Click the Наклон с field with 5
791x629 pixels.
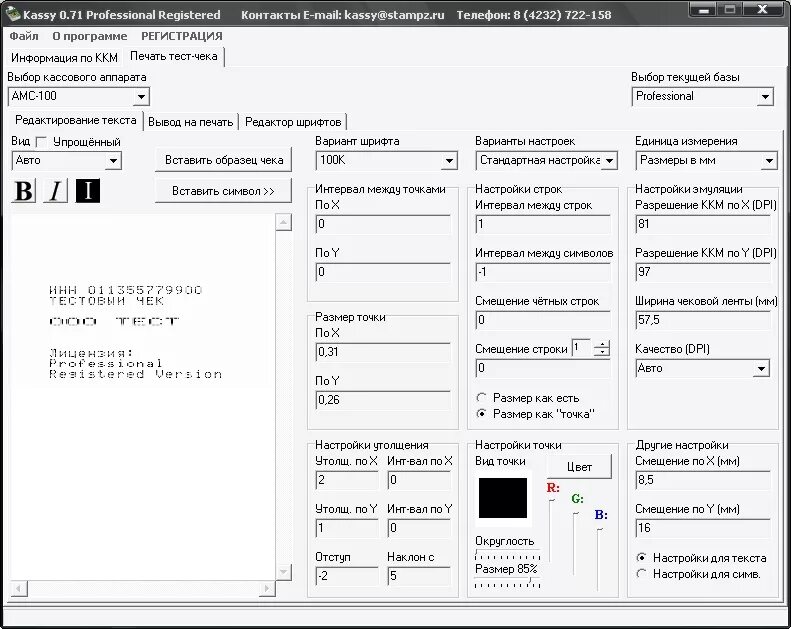(419, 576)
